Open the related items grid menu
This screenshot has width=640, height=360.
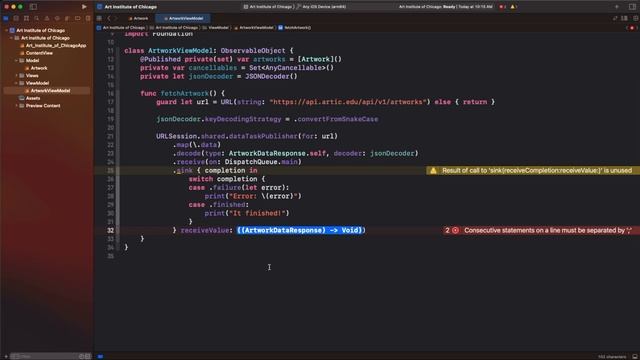point(99,18)
